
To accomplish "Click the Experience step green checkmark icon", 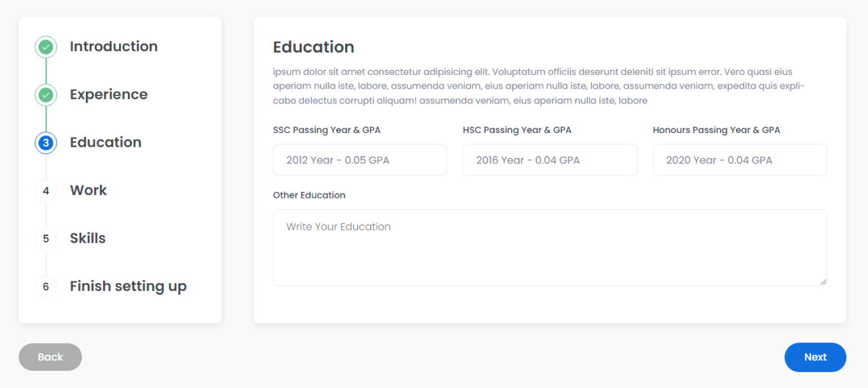I will 46,95.
